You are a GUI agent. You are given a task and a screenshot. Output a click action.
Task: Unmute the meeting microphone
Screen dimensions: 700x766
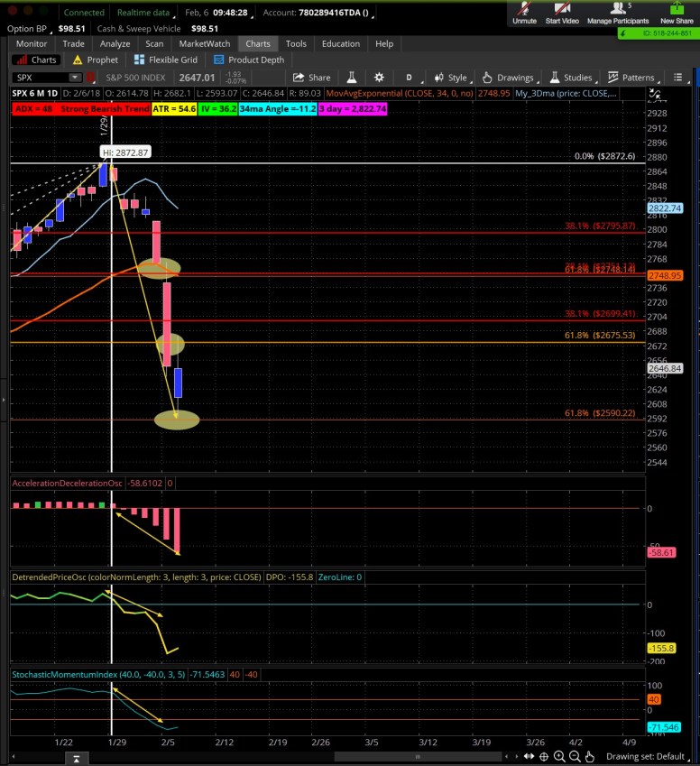[x=524, y=14]
